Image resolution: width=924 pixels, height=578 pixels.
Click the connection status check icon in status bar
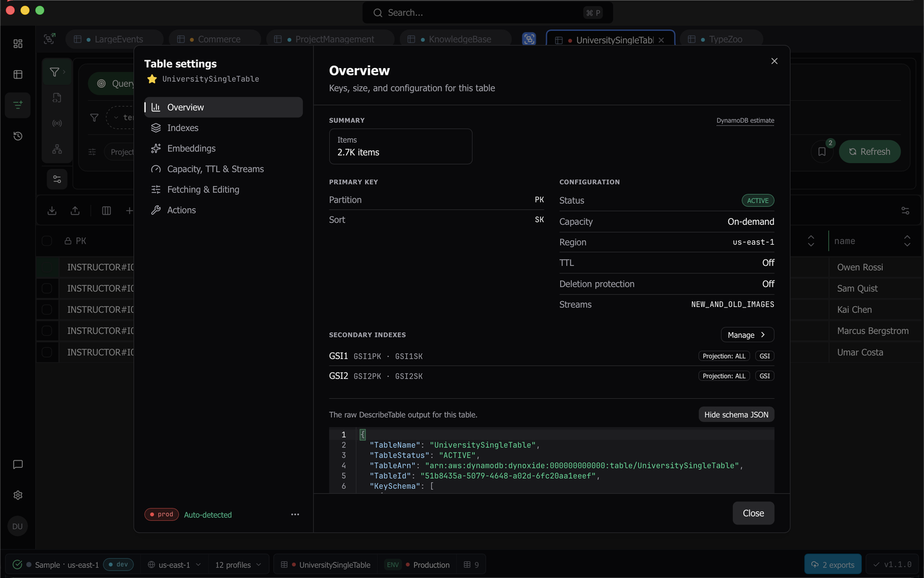tap(17, 565)
